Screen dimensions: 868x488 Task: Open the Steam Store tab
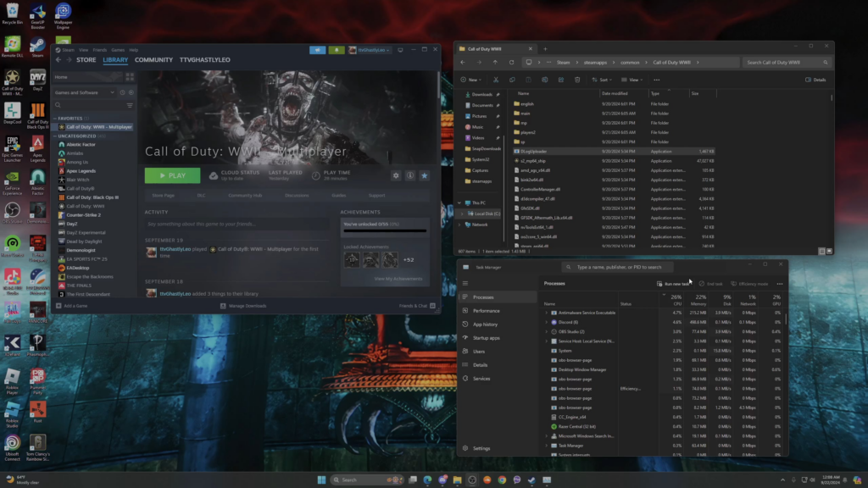[86, 60]
